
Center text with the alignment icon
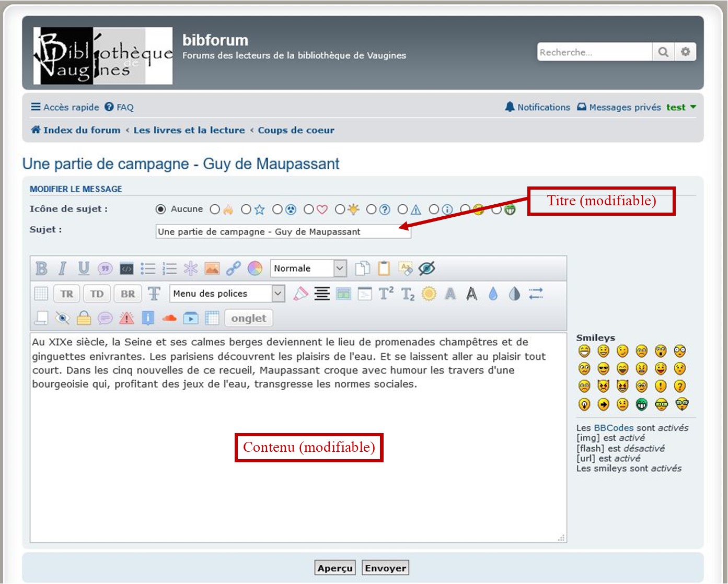tap(322, 294)
